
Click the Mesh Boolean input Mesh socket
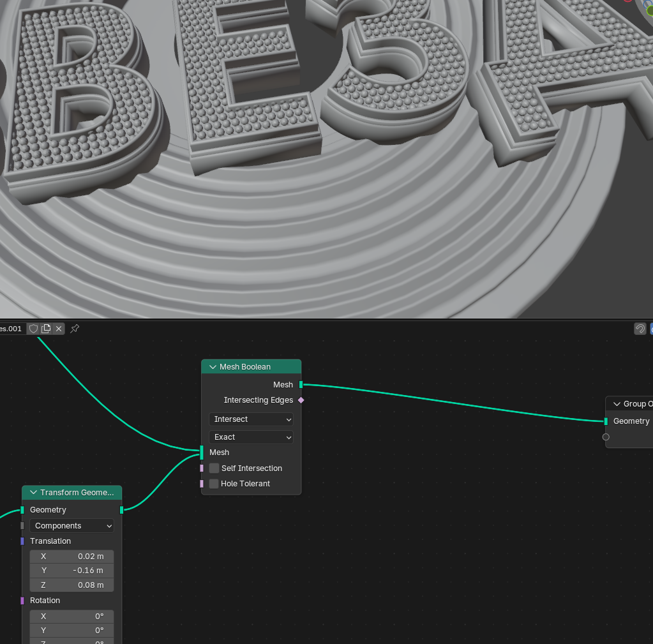(202, 453)
